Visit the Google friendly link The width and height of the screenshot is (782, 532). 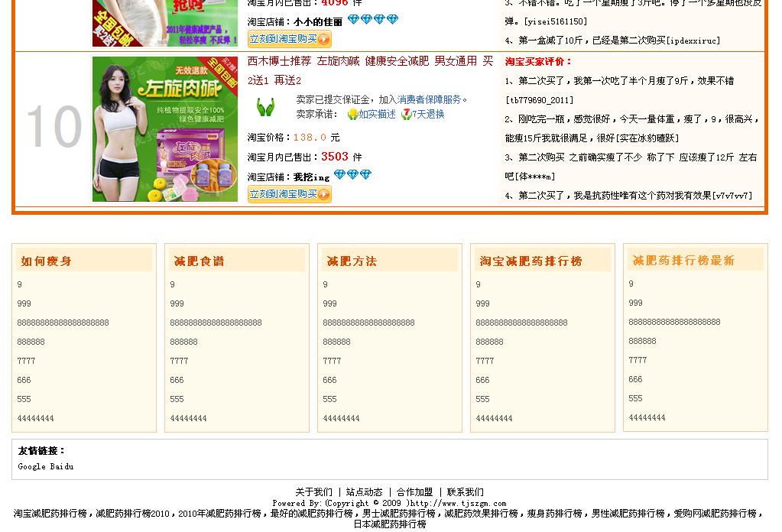coord(31,467)
